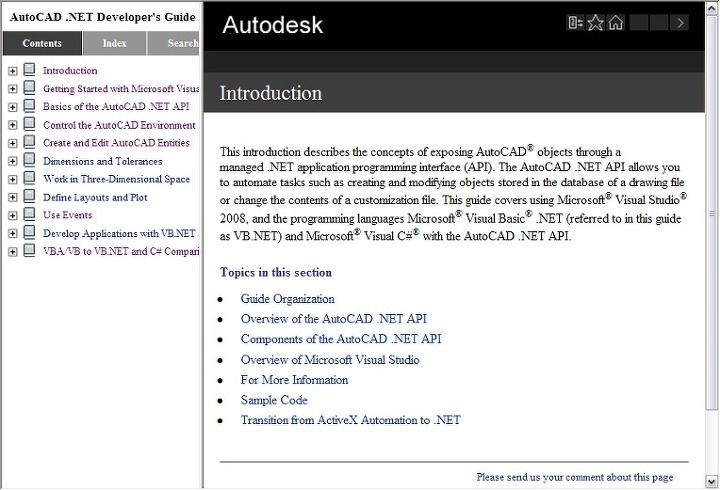The height and width of the screenshot is (490, 720).
Task: Open Introduction topic in contents tree
Action: coord(70,71)
